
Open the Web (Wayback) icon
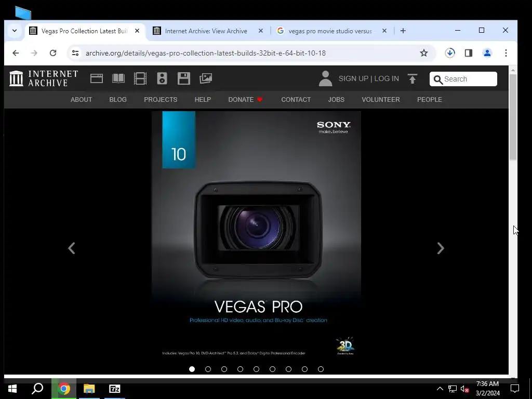[96, 78]
